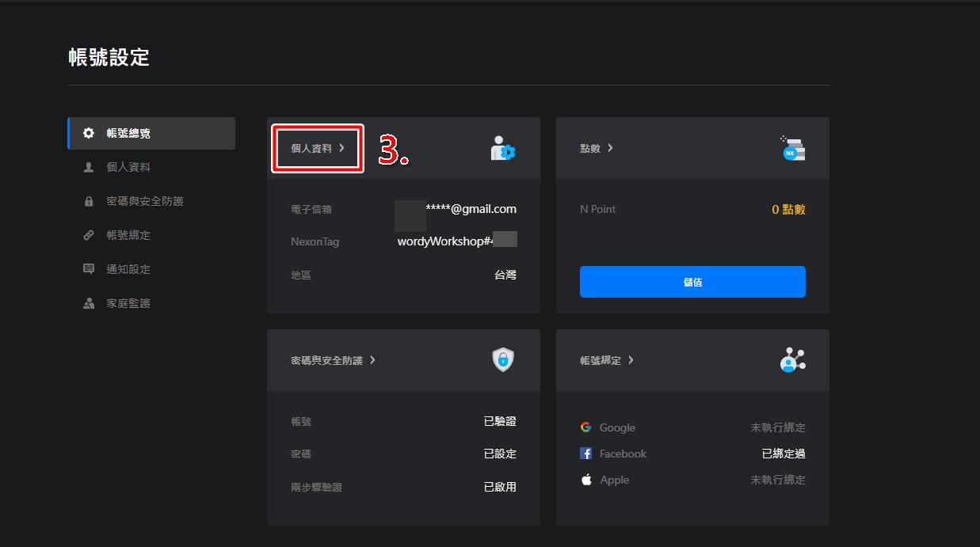Select the Facebook icon under 帳號綁定
Screen dimensions: 980x547
point(585,454)
